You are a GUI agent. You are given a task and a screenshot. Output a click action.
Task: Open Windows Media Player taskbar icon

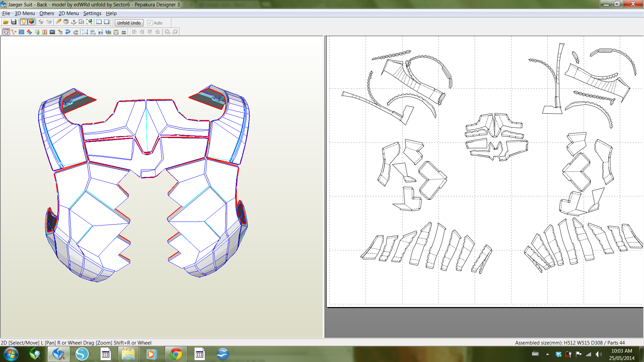click(x=151, y=354)
